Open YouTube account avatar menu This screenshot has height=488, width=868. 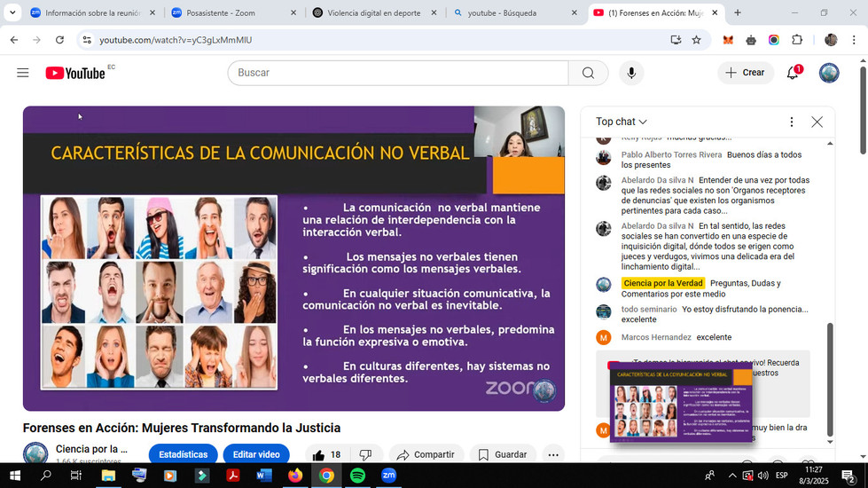point(829,73)
